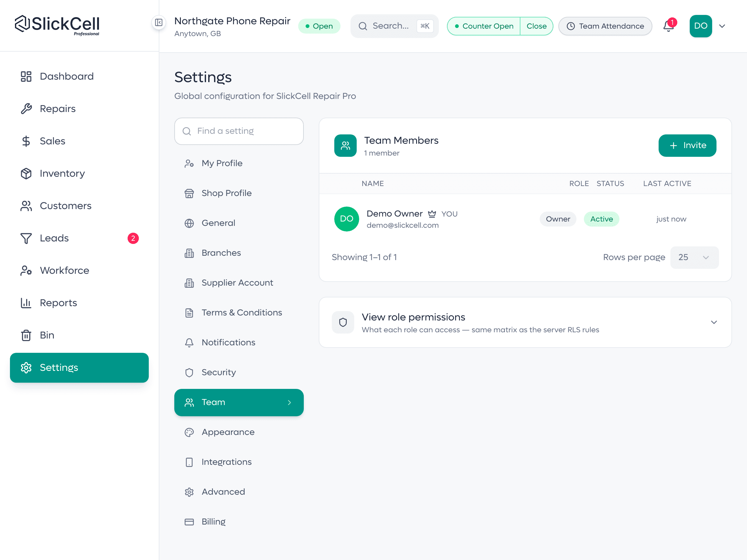The width and height of the screenshot is (747, 560).
Task: Open the notifications bell icon
Action: [669, 26]
